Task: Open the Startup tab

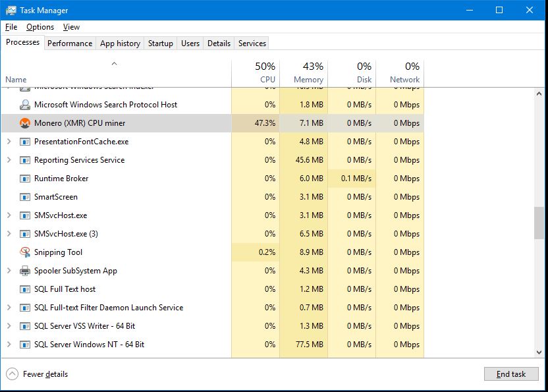Action: (x=161, y=43)
